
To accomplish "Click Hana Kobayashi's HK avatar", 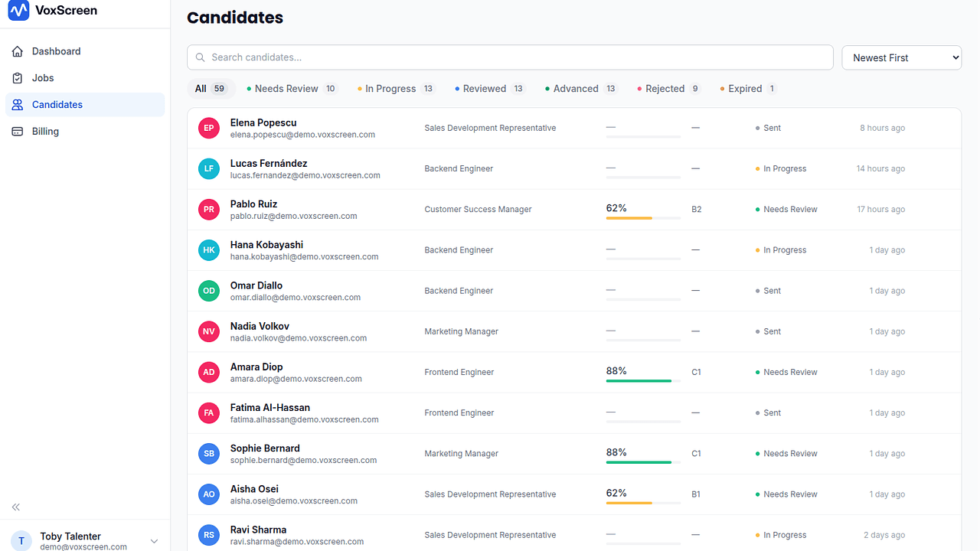I will [209, 250].
